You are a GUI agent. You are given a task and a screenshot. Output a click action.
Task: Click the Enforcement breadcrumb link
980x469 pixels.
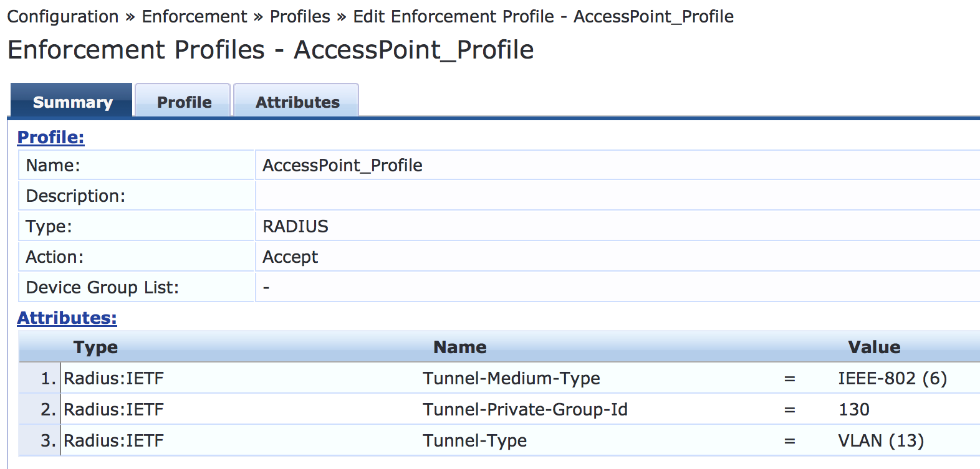click(195, 17)
